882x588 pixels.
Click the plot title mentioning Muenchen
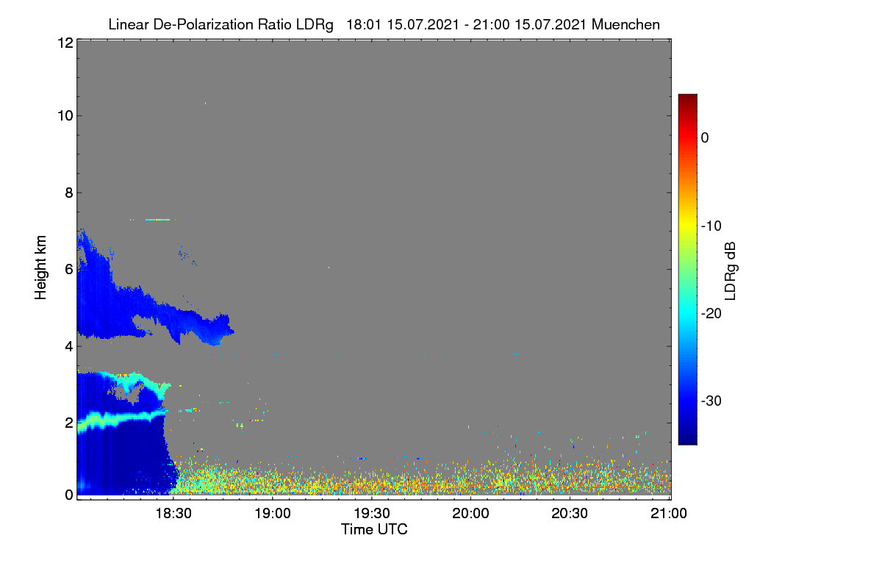(384, 25)
